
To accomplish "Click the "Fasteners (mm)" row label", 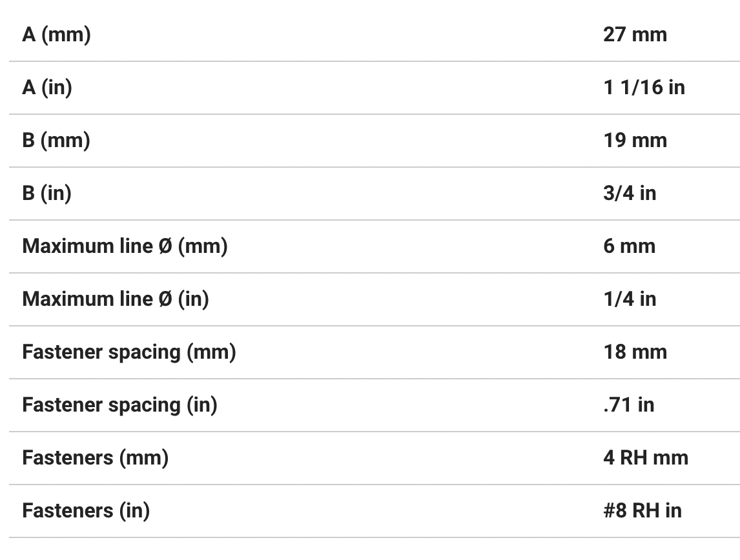I will pyautogui.click(x=96, y=457).
